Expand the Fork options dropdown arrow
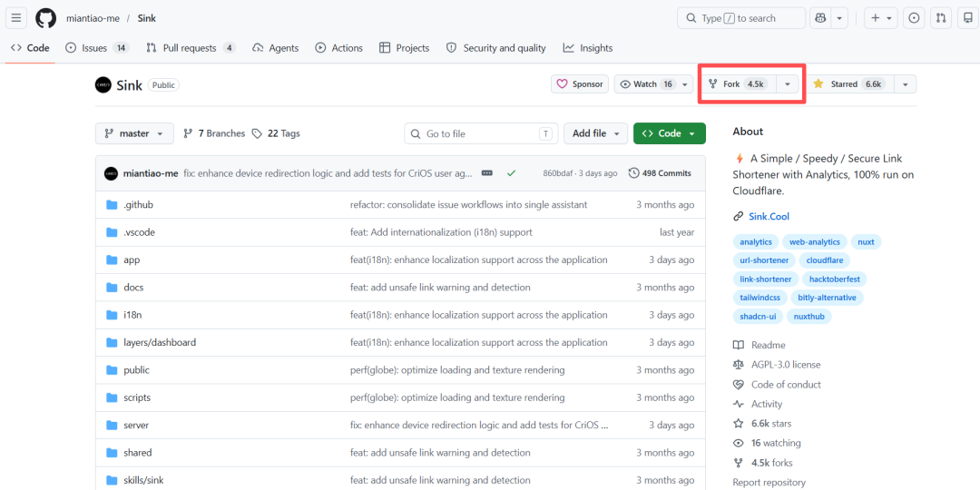This screenshot has height=490, width=980. click(x=788, y=83)
